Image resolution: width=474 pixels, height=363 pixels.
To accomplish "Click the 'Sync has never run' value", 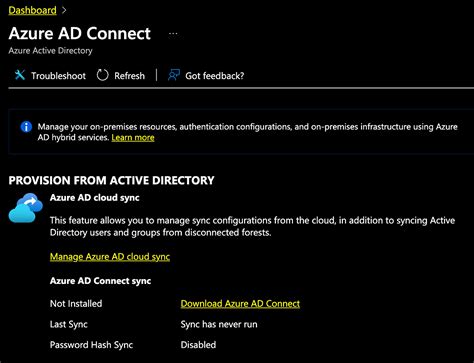I will (x=219, y=324).
